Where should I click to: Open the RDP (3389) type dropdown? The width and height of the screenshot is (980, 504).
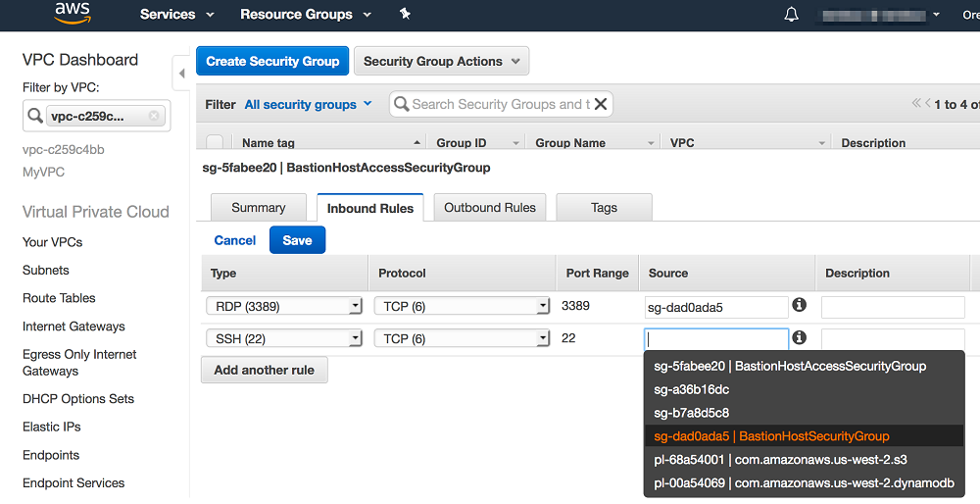click(x=284, y=306)
